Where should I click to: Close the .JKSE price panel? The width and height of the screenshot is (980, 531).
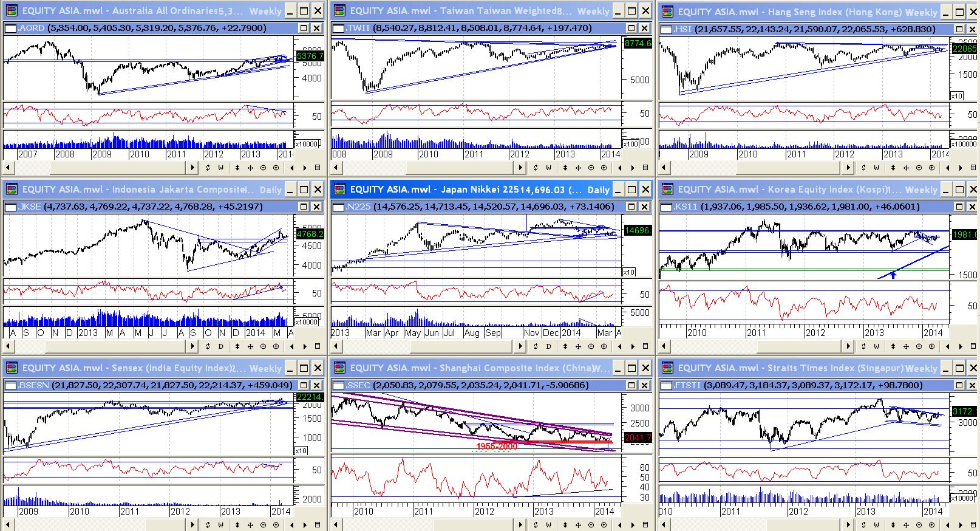point(316,207)
